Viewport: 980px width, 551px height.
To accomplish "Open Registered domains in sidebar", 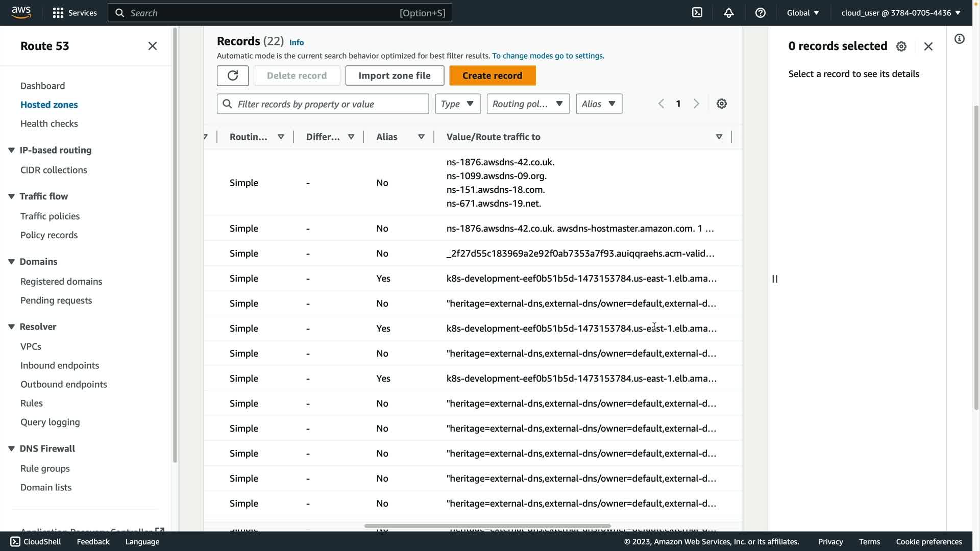I will [x=61, y=282].
